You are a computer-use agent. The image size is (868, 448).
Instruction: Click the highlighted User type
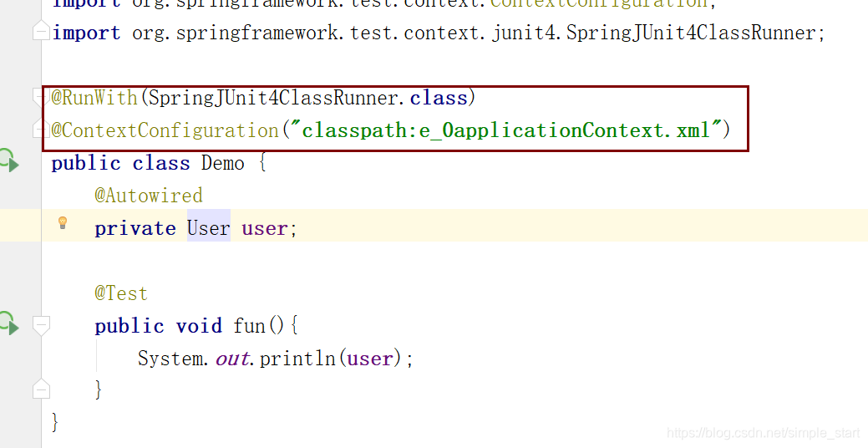[x=209, y=228]
